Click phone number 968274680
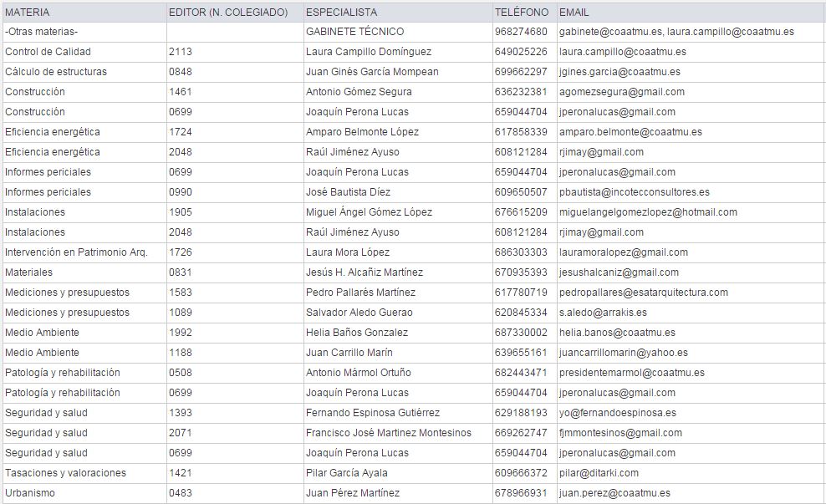Screen dimensions: 826x504 click(521, 32)
